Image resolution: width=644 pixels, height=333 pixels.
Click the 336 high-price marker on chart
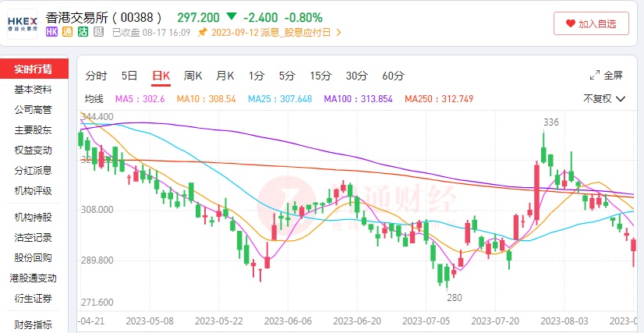coord(551,122)
